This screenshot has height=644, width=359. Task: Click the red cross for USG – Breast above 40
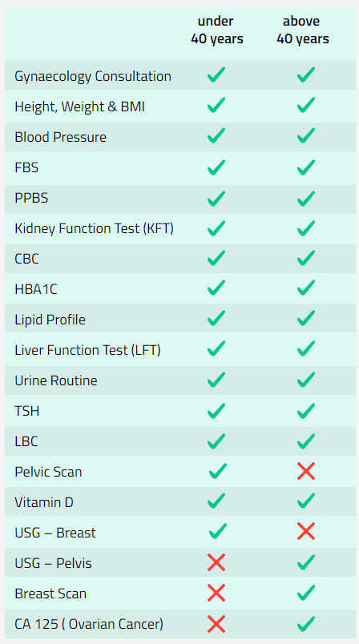306,532
